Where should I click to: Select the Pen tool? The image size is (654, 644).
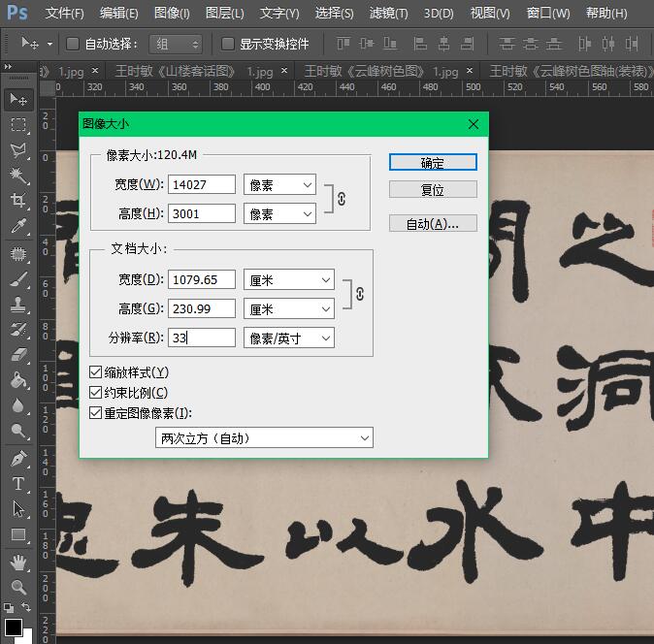coord(17,459)
